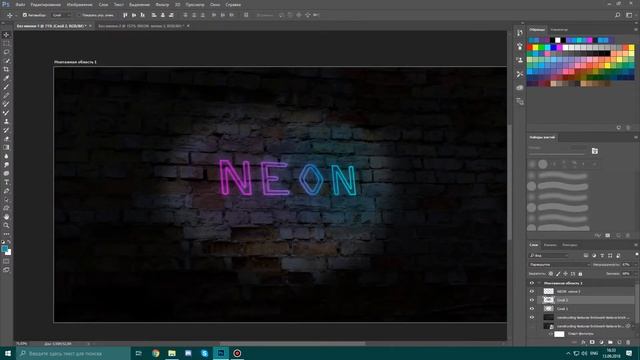Create a new layer
Screen dimensions: 640x360
[619, 342]
